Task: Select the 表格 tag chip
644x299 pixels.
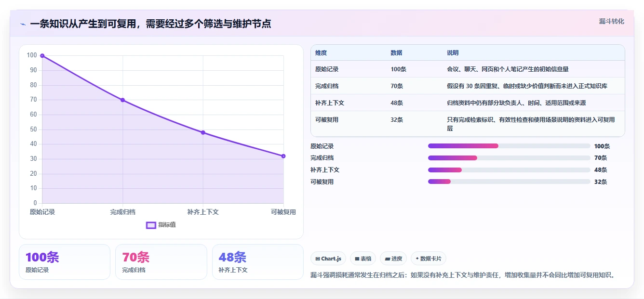Action: (363, 259)
